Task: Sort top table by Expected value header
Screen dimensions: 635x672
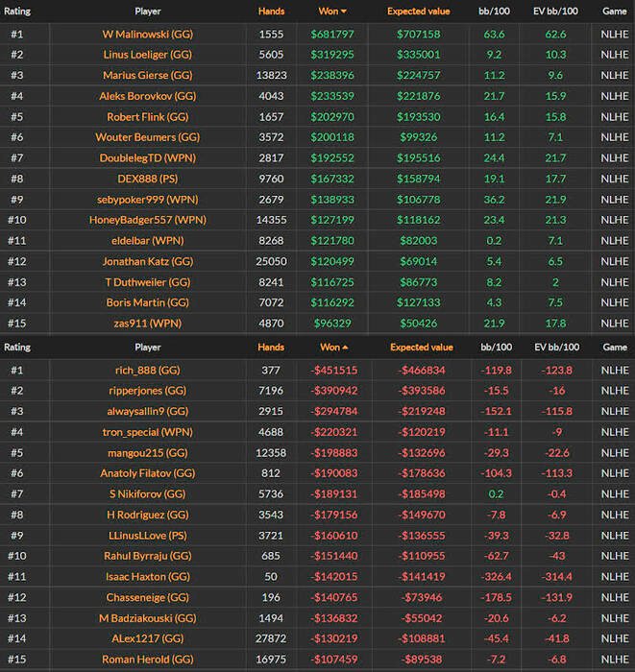Action: [x=419, y=12]
